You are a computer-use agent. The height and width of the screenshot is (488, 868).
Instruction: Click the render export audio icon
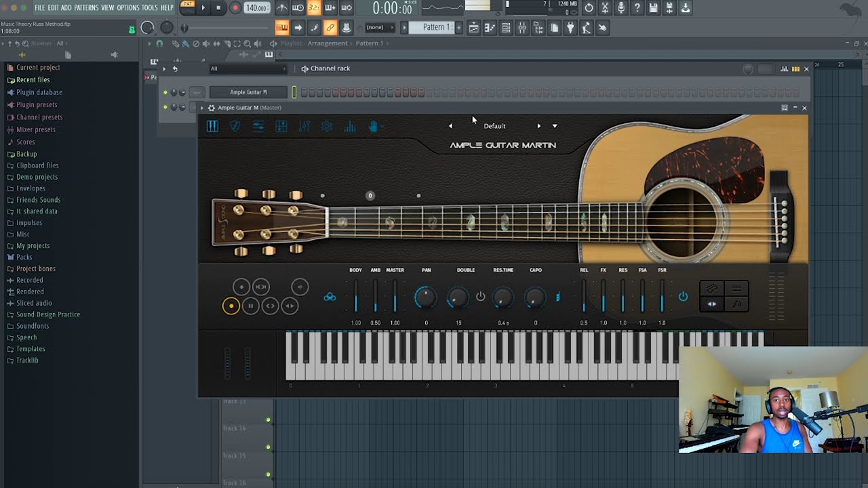pyautogui.click(x=670, y=8)
